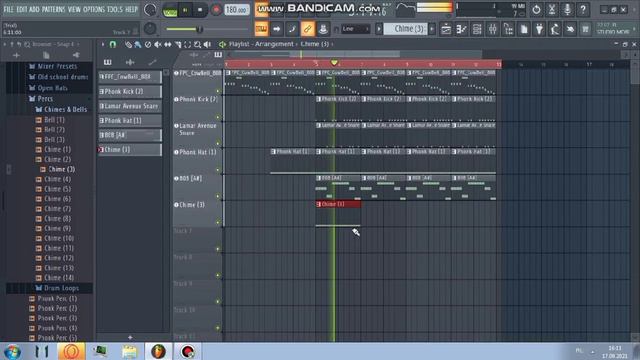
Task: Select the playlist slice tool
Action: pyautogui.click(x=178, y=44)
